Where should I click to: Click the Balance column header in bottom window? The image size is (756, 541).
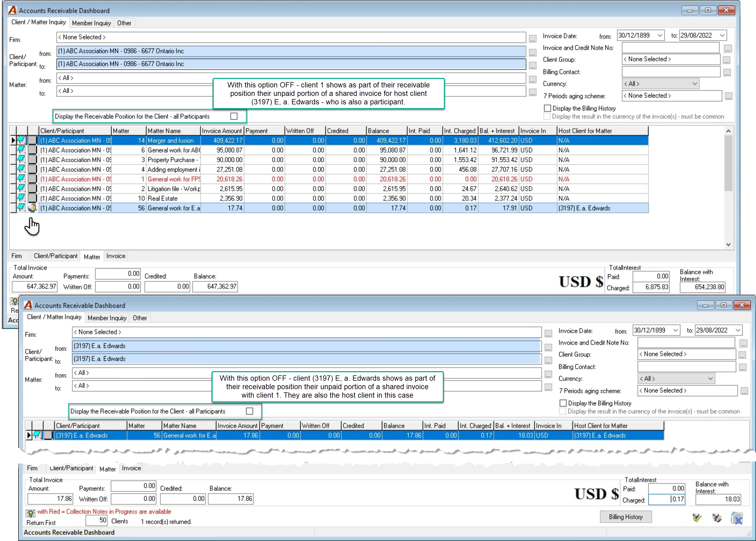[x=402, y=425]
